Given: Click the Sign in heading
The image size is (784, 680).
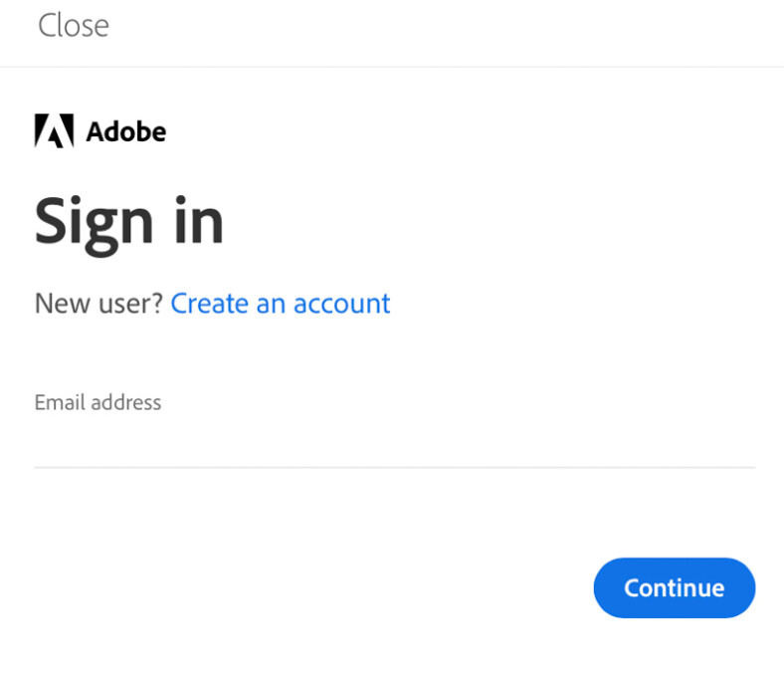Looking at the screenshot, I should coord(129,221).
